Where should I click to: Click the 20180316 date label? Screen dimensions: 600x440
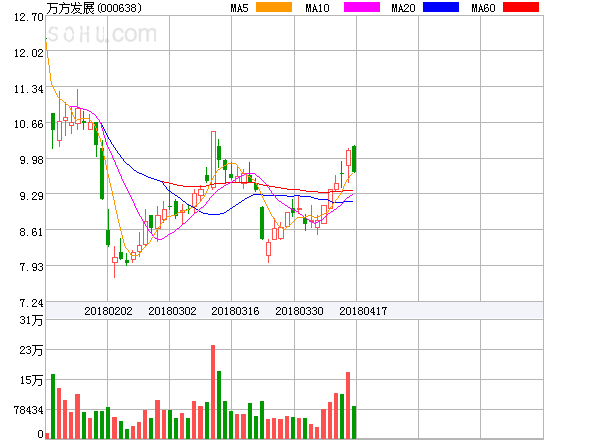coord(235,311)
